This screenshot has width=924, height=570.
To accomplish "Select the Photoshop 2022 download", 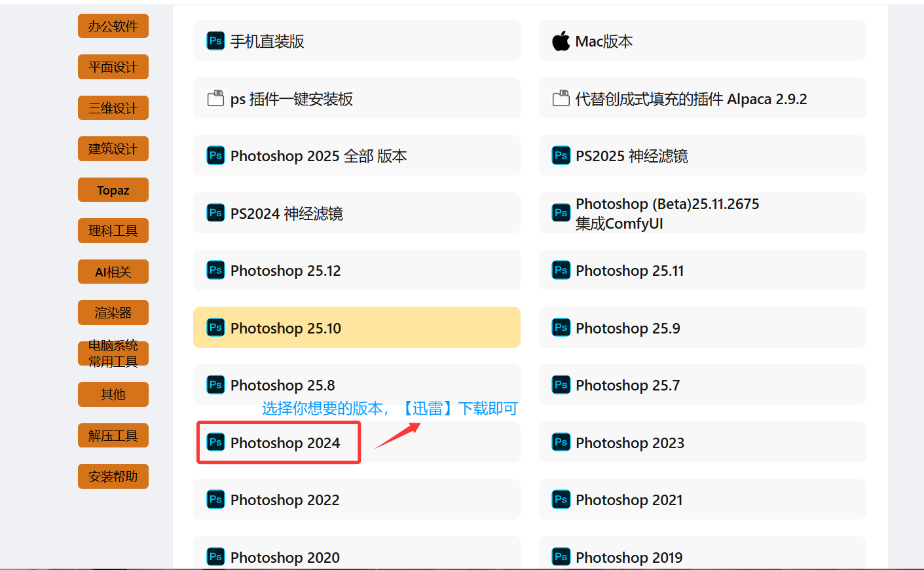I will 357,499.
